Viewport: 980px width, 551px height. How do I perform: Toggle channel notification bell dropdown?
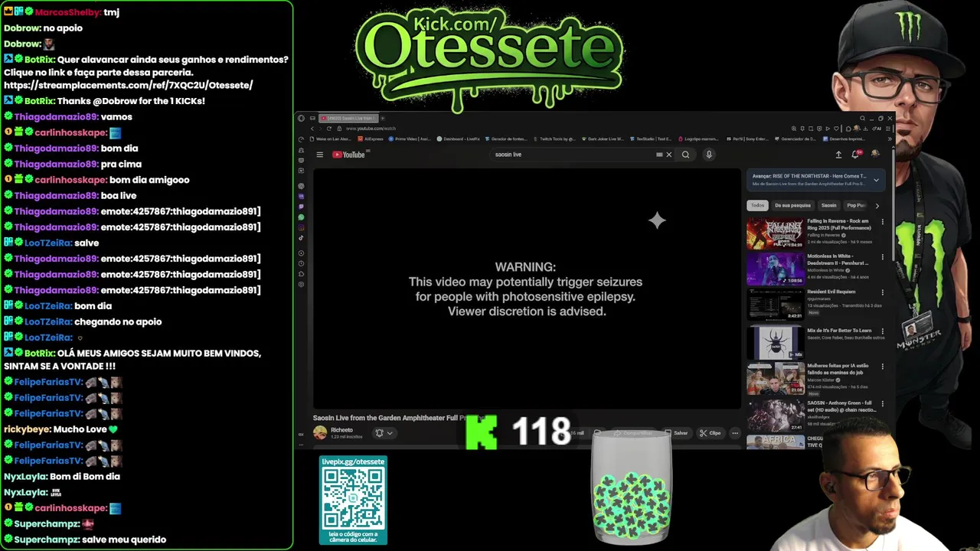pos(384,433)
